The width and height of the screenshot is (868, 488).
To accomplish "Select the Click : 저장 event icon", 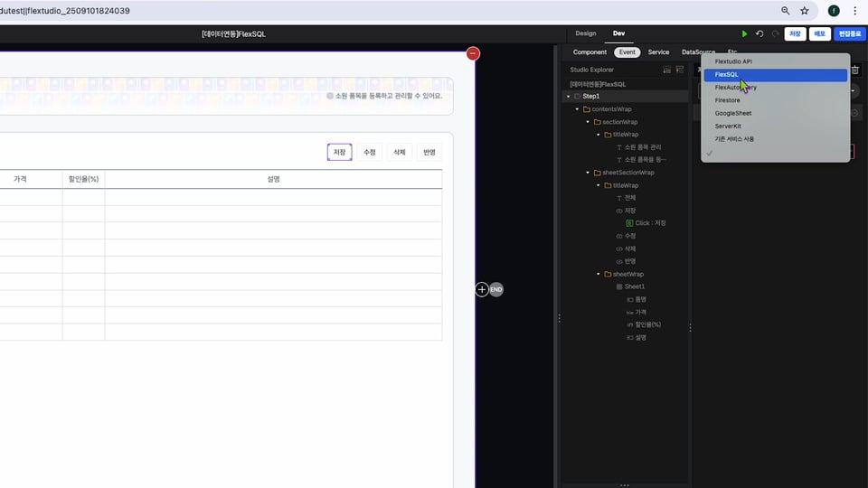I will [629, 223].
